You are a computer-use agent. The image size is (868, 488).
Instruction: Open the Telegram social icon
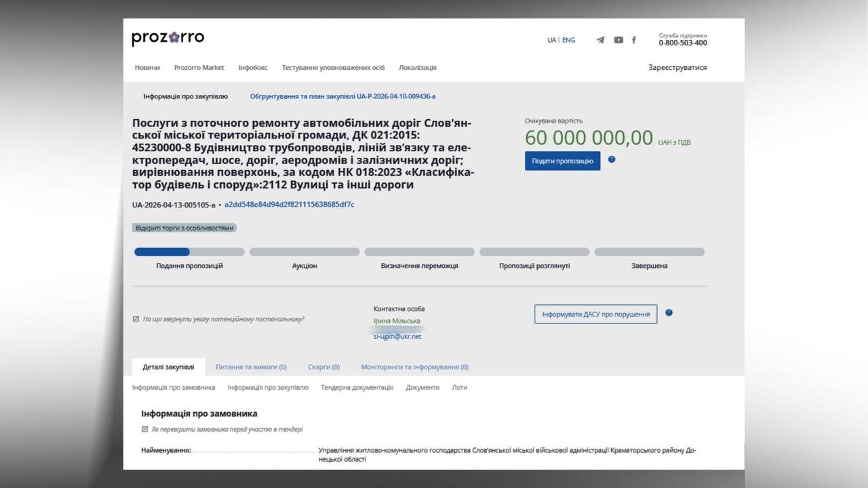click(x=600, y=40)
